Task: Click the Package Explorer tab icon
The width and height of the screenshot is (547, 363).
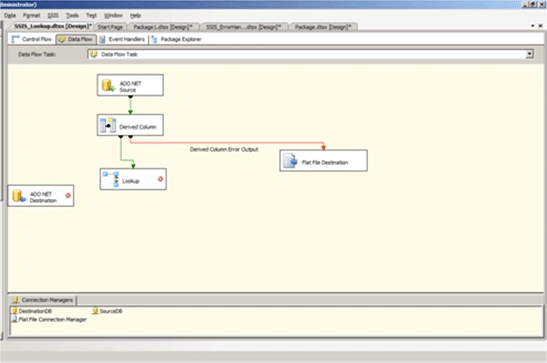Action: coord(154,39)
